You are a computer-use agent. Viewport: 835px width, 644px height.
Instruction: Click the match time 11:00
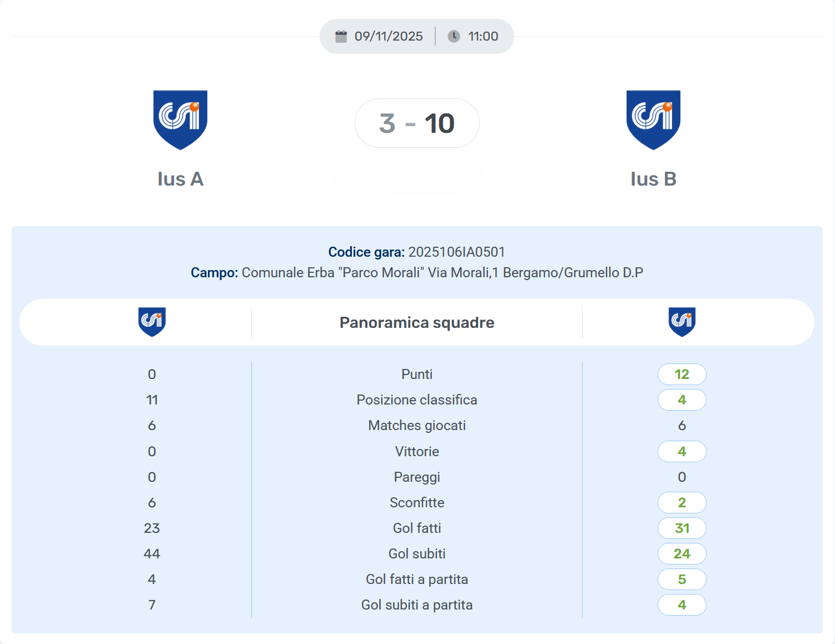pos(483,37)
